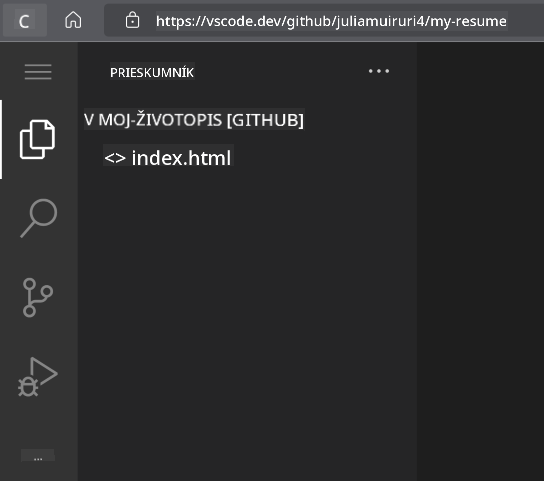
Task: Show additional views via bottom ellipsis
Action: (x=38, y=456)
